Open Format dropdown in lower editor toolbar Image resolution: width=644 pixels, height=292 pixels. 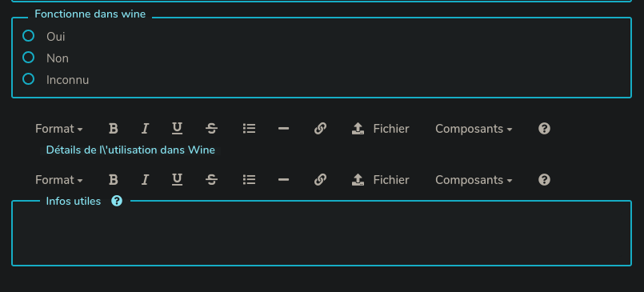pos(59,180)
